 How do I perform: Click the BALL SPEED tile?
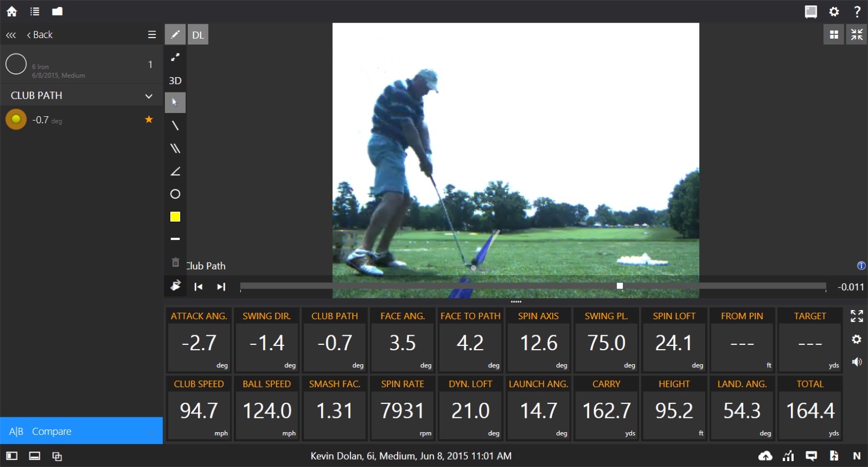(267, 408)
